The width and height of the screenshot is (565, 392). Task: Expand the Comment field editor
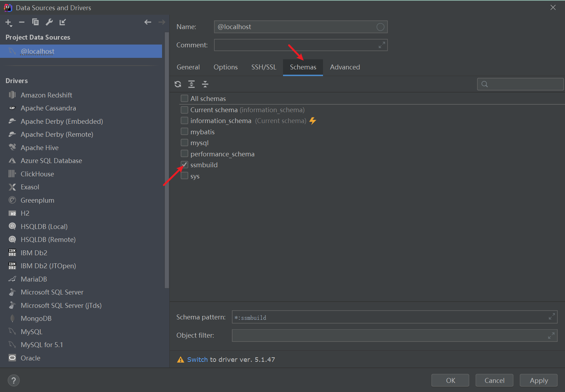(x=382, y=45)
